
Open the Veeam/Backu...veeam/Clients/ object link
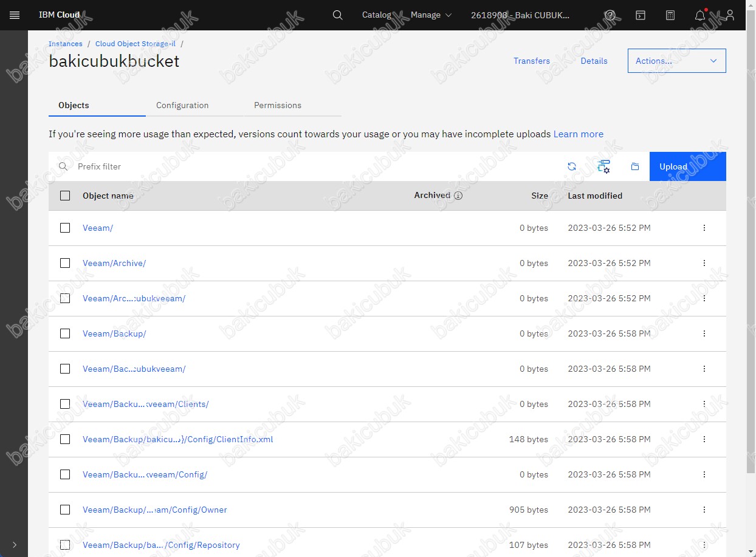(x=146, y=404)
